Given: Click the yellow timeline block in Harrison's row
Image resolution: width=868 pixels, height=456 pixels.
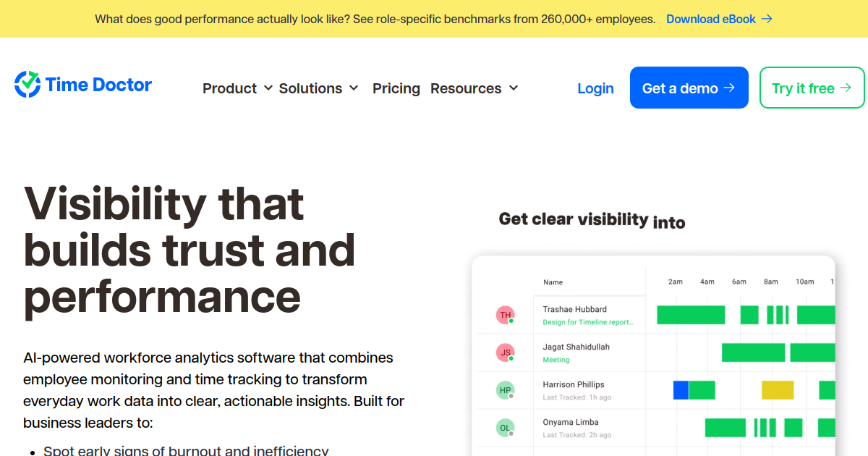Looking at the screenshot, I should pyautogui.click(x=778, y=390).
